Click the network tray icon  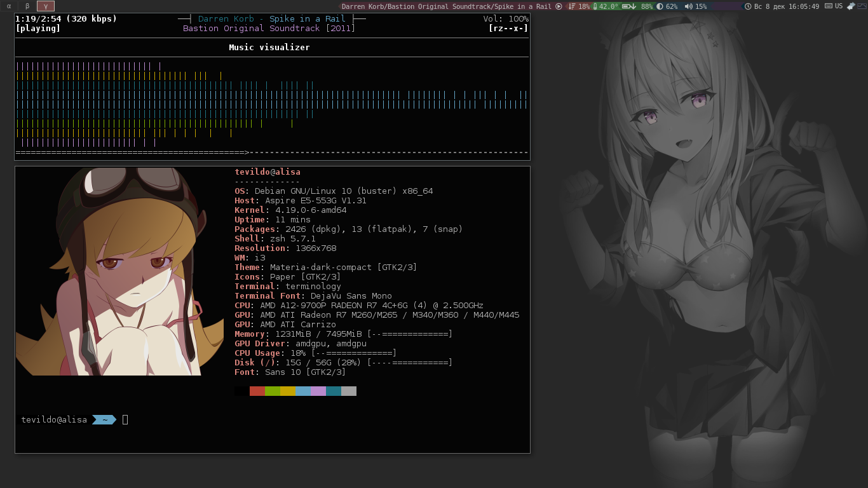click(851, 6)
